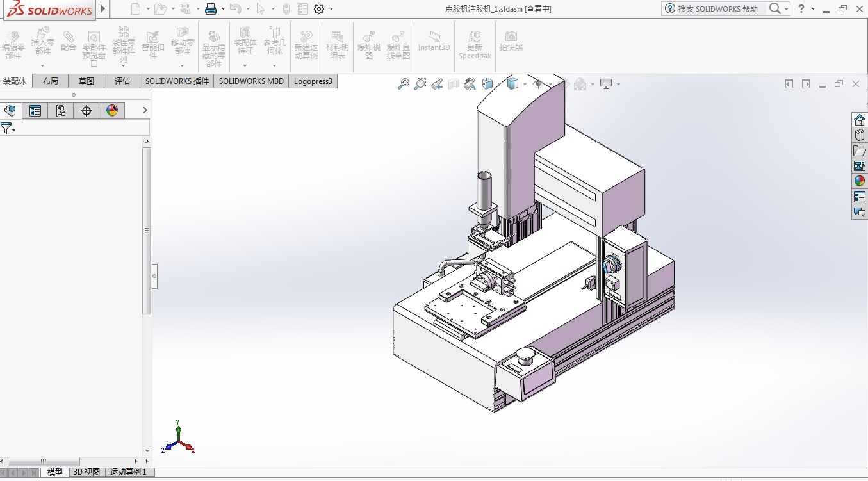Open the Logopress3 tab
The height and width of the screenshot is (481, 868).
[x=313, y=81]
